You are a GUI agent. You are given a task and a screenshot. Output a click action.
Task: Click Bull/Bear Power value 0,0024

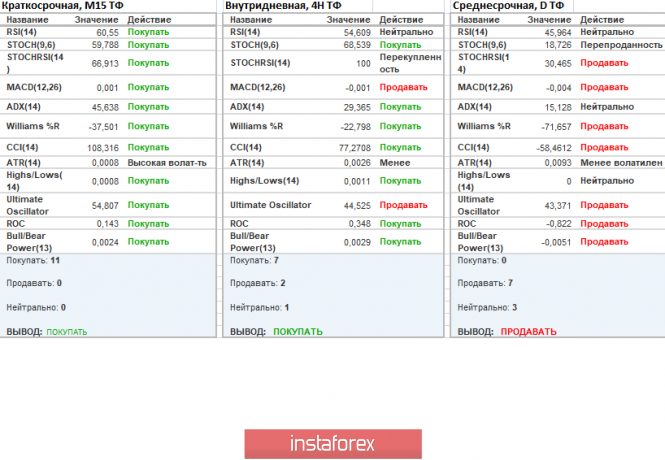(x=105, y=242)
